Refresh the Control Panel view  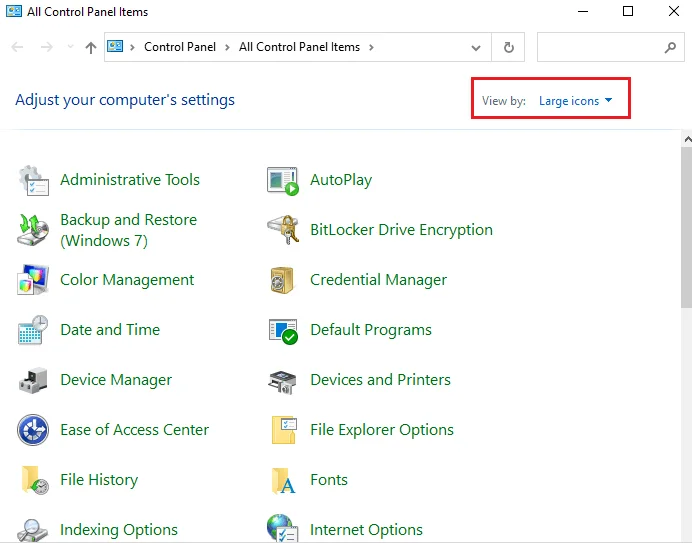[508, 47]
